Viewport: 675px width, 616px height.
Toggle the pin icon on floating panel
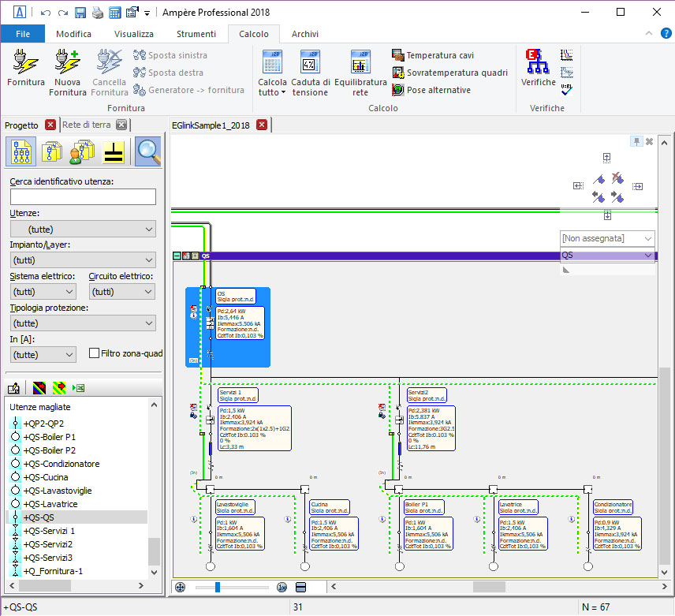tap(636, 141)
